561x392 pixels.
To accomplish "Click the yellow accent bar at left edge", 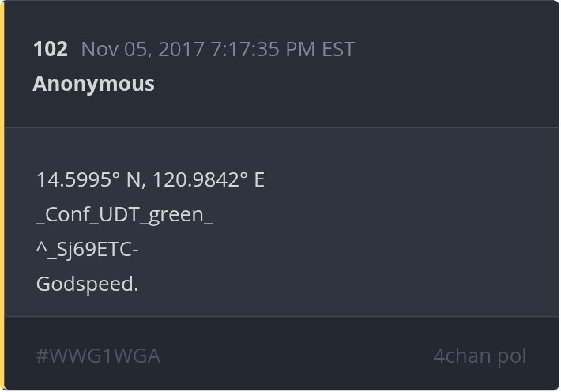I will [x=2, y=196].
